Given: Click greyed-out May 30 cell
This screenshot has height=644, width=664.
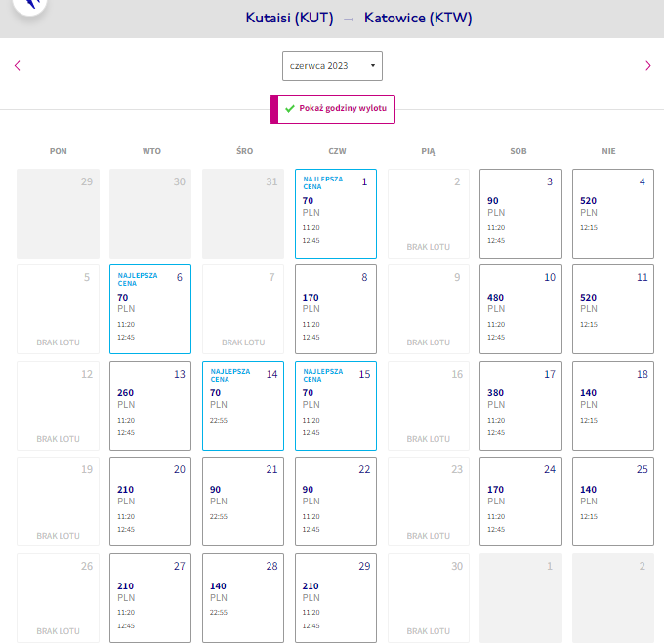Looking at the screenshot, I should 150,214.
